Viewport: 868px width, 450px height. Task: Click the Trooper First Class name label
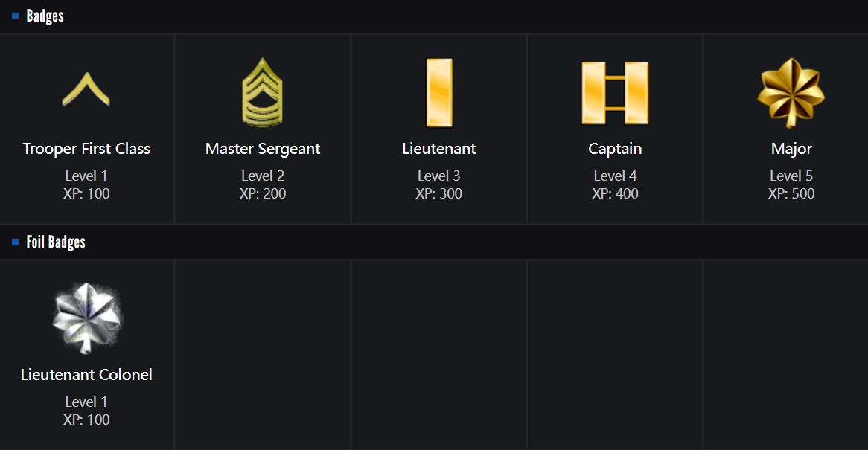(86, 149)
